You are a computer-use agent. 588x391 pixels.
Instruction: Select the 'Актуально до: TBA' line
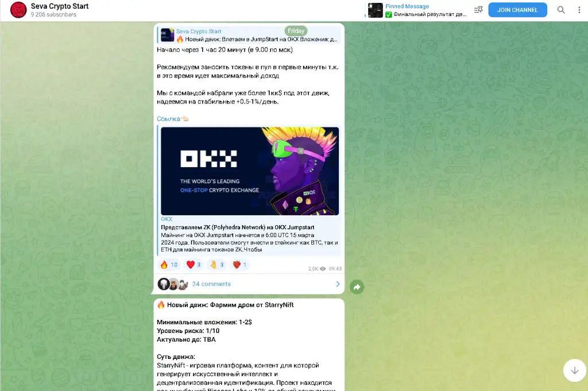pyautogui.click(x=187, y=339)
